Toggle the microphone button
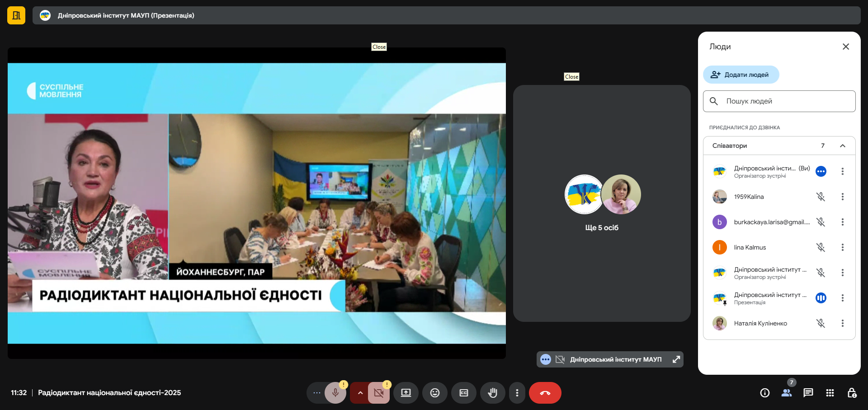 (335, 393)
